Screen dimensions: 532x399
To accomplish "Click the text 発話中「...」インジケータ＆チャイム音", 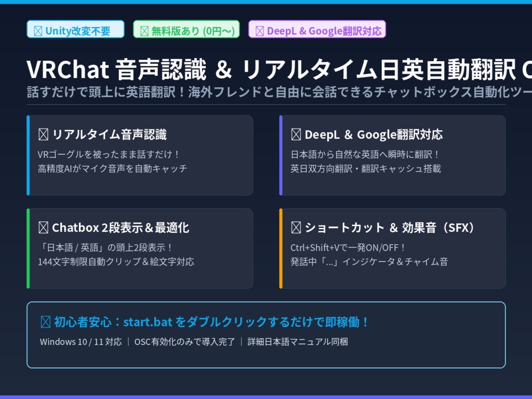I will pos(369,262).
